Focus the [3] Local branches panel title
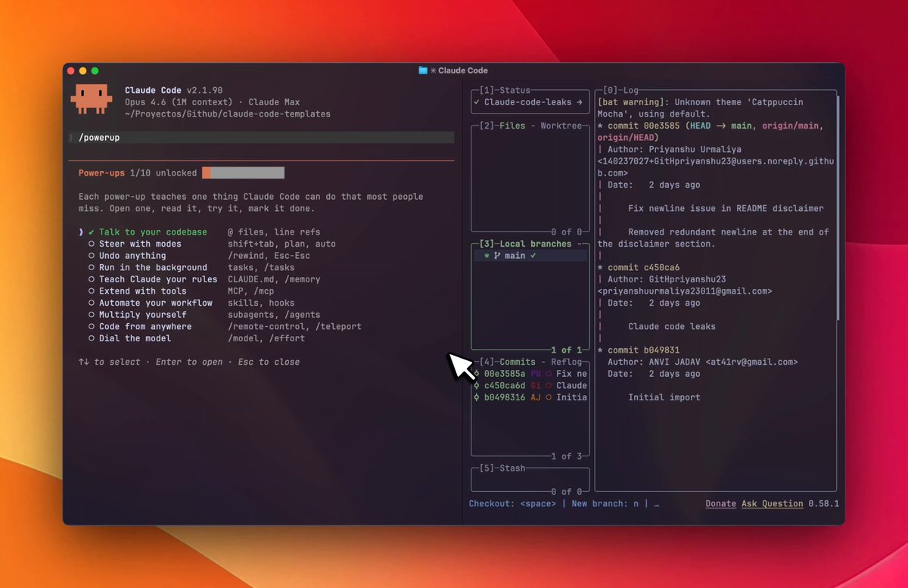 (x=526, y=244)
